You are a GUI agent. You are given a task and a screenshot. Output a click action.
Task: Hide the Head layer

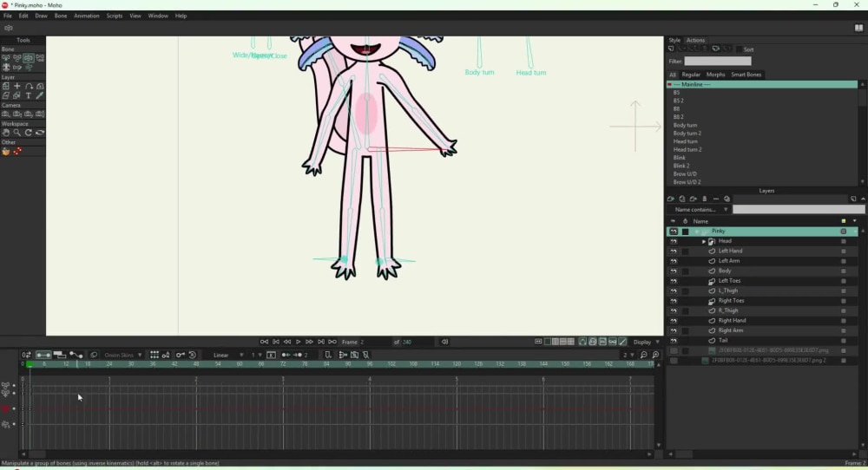tap(674, 241)
